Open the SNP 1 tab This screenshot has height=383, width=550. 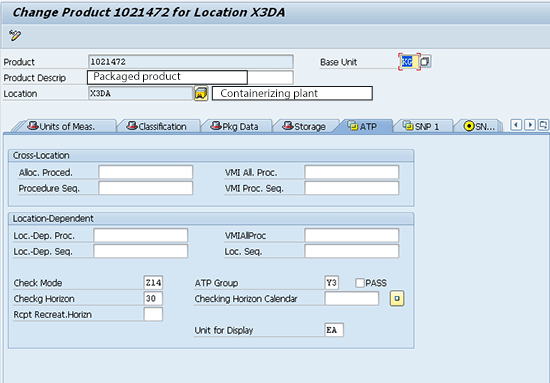424,126
